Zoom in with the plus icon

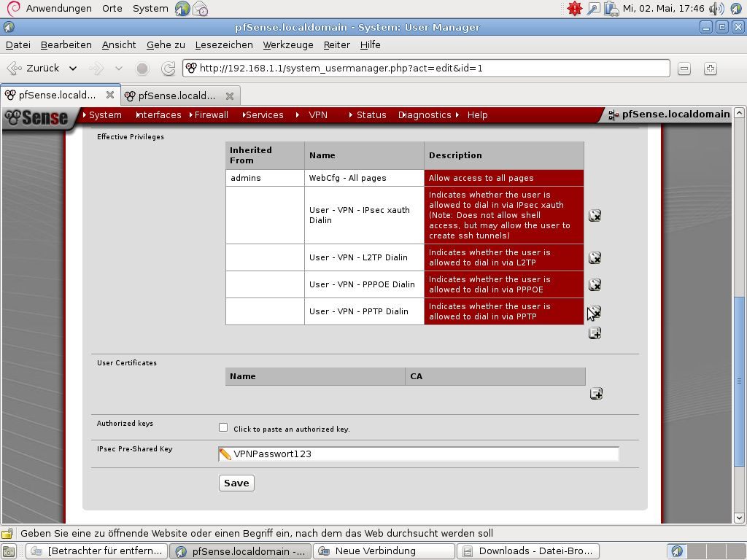(711, 69)
